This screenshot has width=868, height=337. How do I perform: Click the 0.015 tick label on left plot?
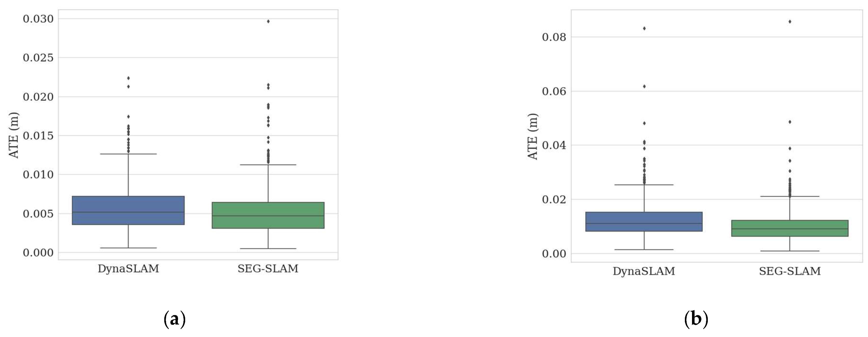click(x=38, y=136)
